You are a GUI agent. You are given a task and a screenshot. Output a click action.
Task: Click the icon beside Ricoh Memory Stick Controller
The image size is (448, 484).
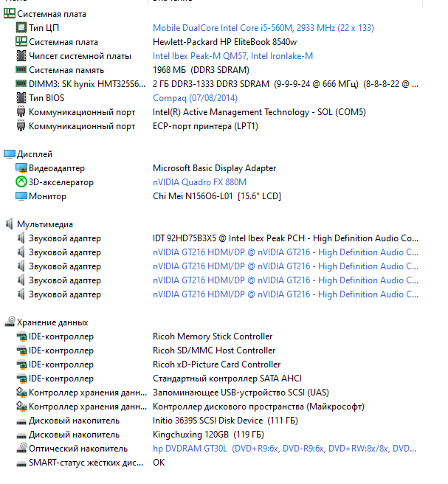click(x=21, y=336)
